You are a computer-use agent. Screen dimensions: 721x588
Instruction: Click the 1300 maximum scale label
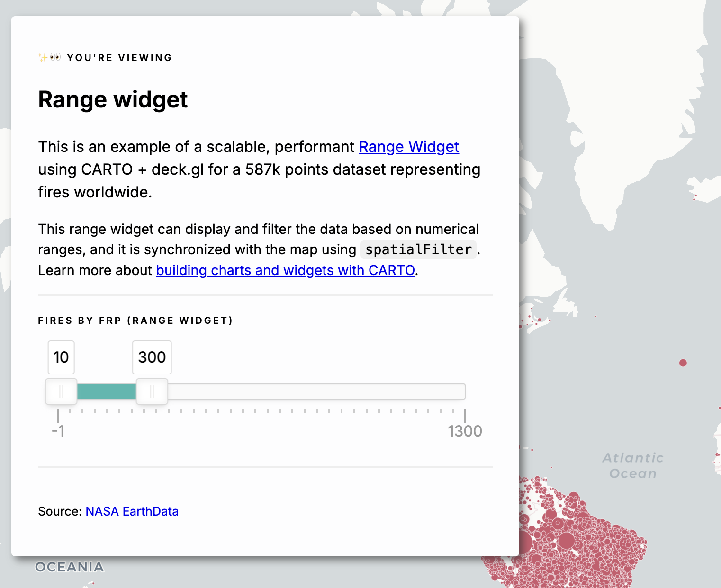pos(465,431)
